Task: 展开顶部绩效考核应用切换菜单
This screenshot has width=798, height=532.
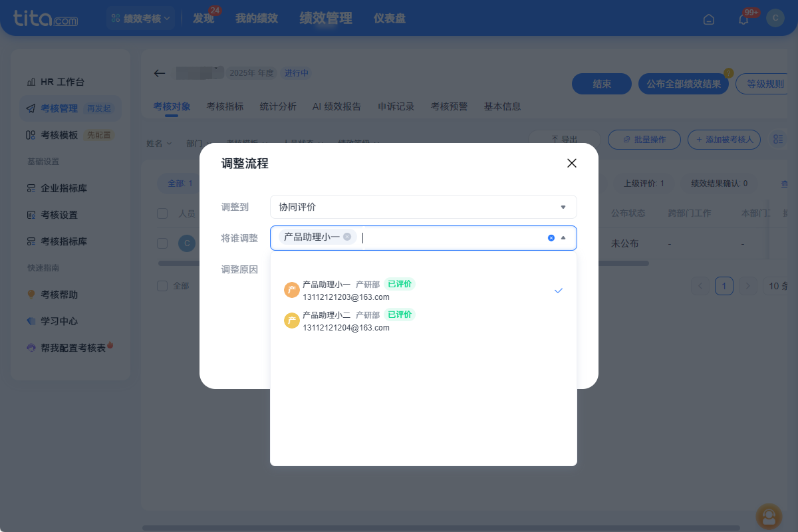Action: pos(140,19)
